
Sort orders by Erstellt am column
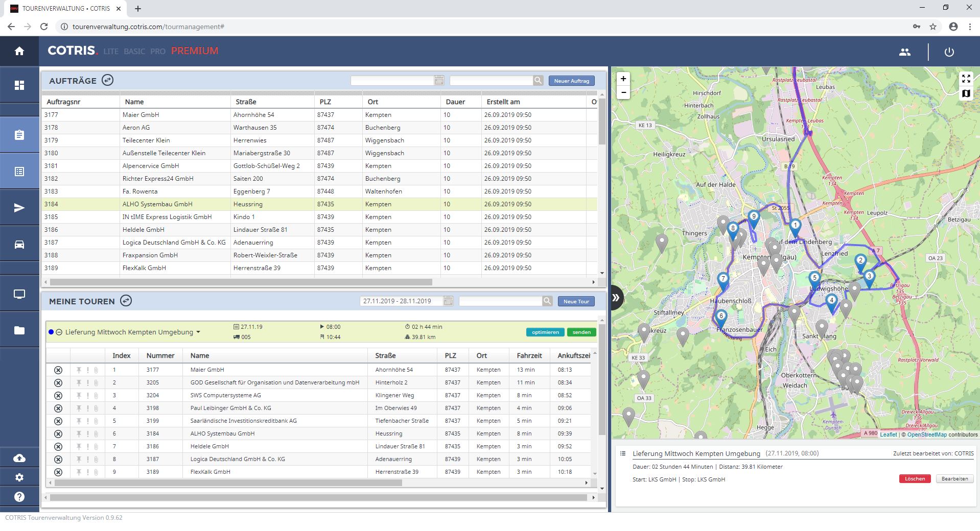click(534, 102)
